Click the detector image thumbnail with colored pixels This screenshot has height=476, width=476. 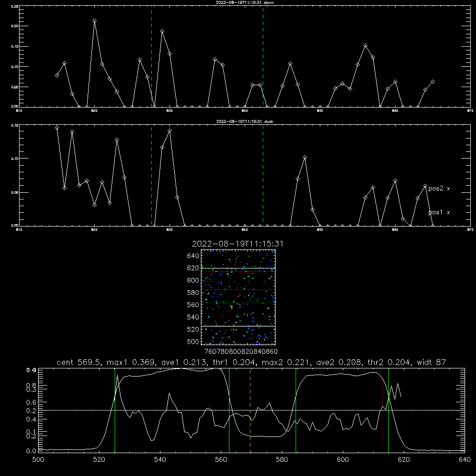pos(238,297)
